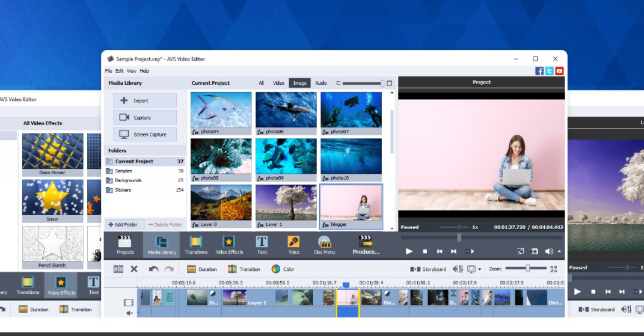Delete selected clip with X icon

click(x=134, y=269)
